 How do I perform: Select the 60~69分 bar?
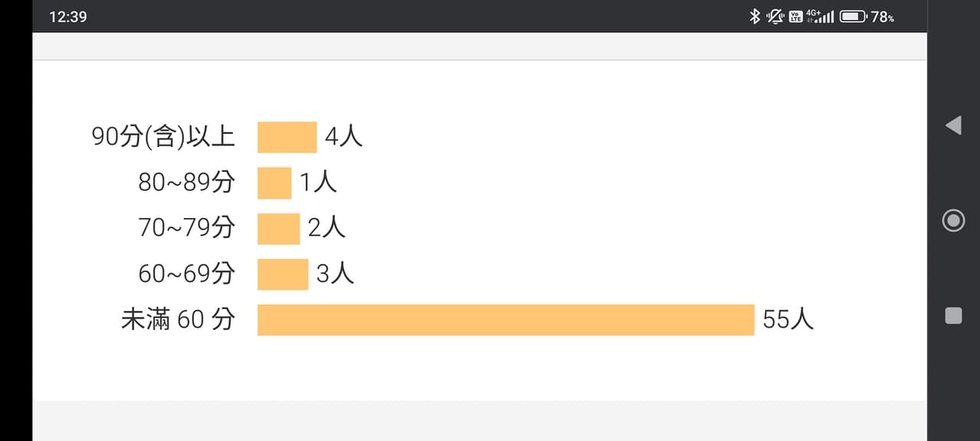click(283, 274)
